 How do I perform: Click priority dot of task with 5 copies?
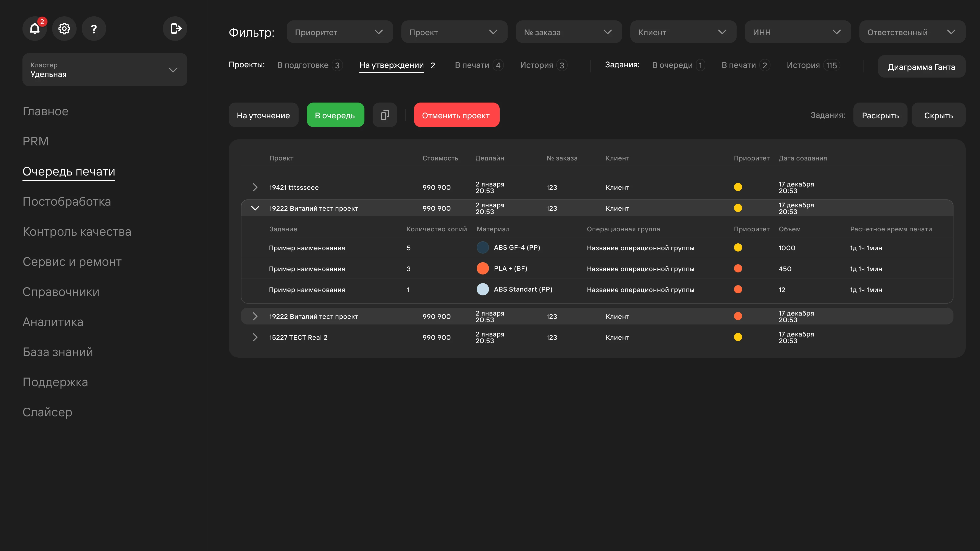[738, 247]
